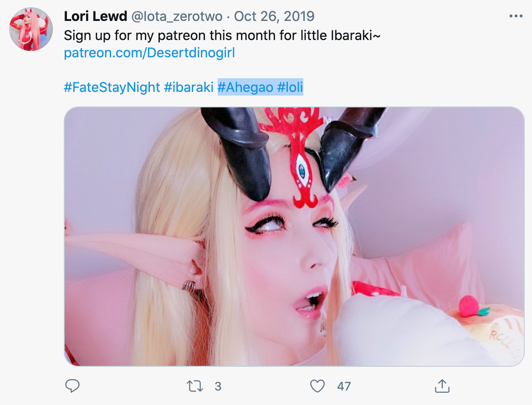Open the three-dot more options menu
The width and height of the screenshot is (532, 405).
pos(516,16)
